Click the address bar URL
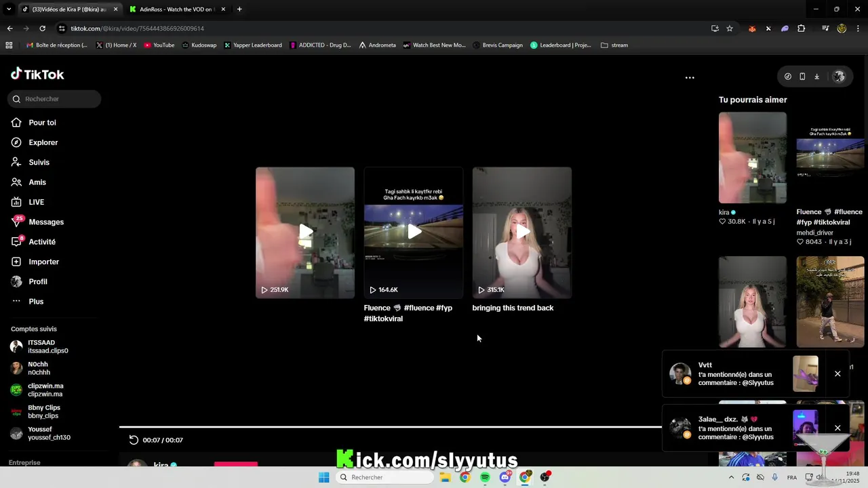 [x=138, y=28]
